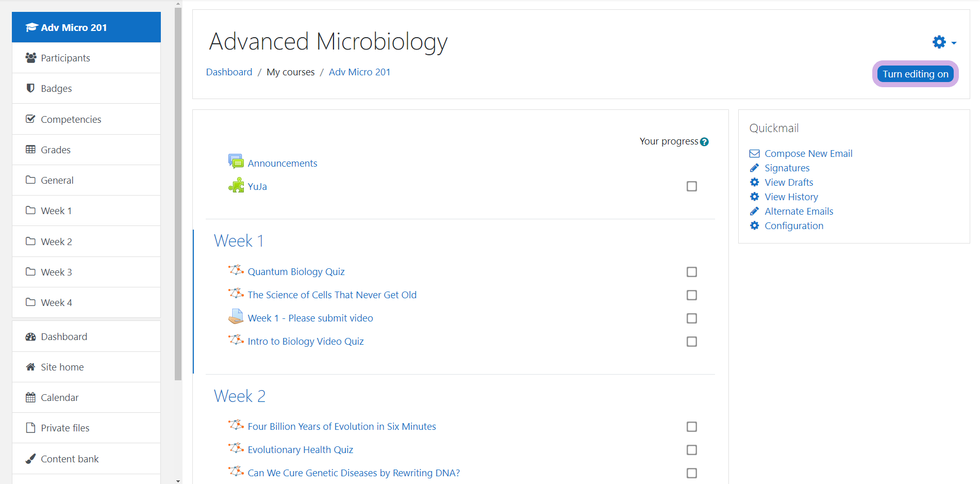
Task: Check the Quantum Biology Quiz completion box
Action: click(691, 272)
